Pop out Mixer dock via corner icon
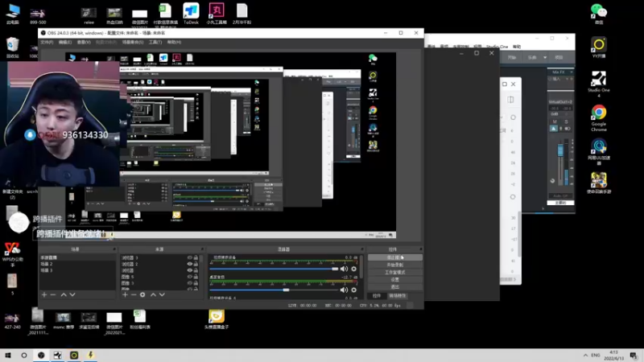The image size is (644, 362). pyautogui.click(x=361, y=249)
